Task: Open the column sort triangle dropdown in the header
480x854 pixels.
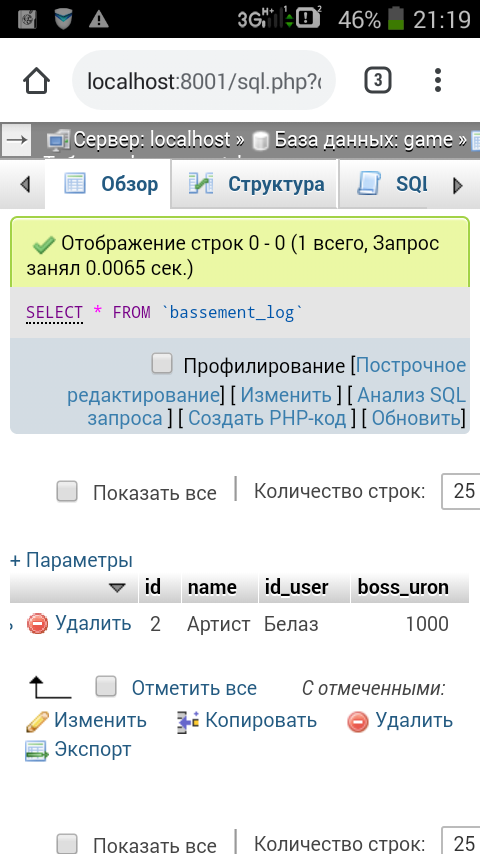Action: [117, 588]
